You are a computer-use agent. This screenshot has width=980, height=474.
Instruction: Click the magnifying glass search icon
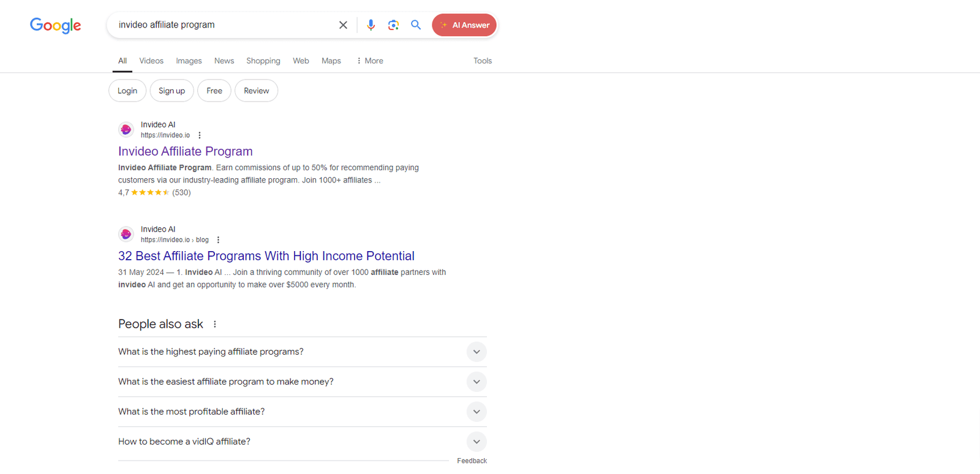(416, 25)
